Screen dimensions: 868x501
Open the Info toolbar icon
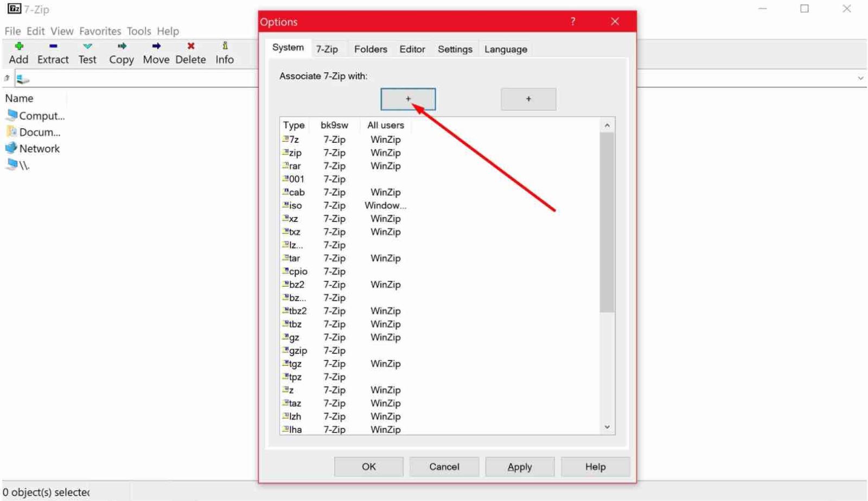(x=225, y=46)
